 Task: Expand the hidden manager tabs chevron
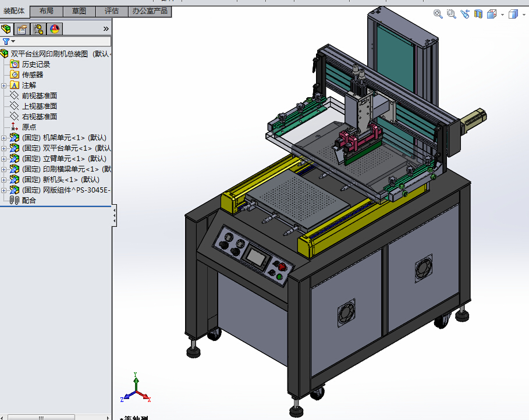[x=106, y=29]
